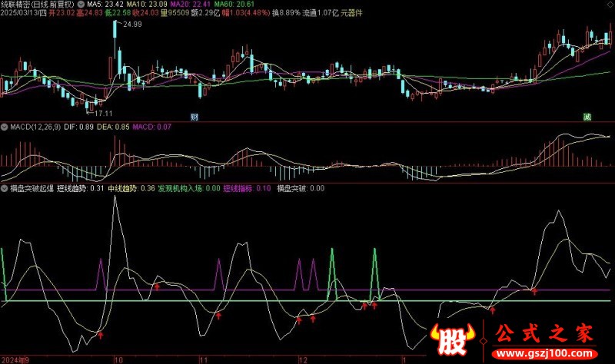The height and width of the screenshot is (364, 615).
Task: Click the 发现机构入场 indicator label
Action: click(180, 188)
